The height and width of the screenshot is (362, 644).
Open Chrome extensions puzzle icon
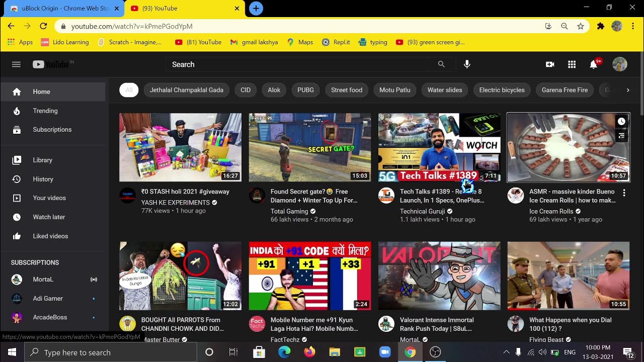tap(600, 26)
